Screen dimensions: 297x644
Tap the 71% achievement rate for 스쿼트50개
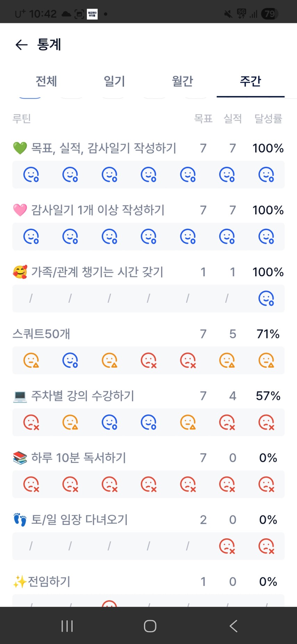(x=268, y=334)
